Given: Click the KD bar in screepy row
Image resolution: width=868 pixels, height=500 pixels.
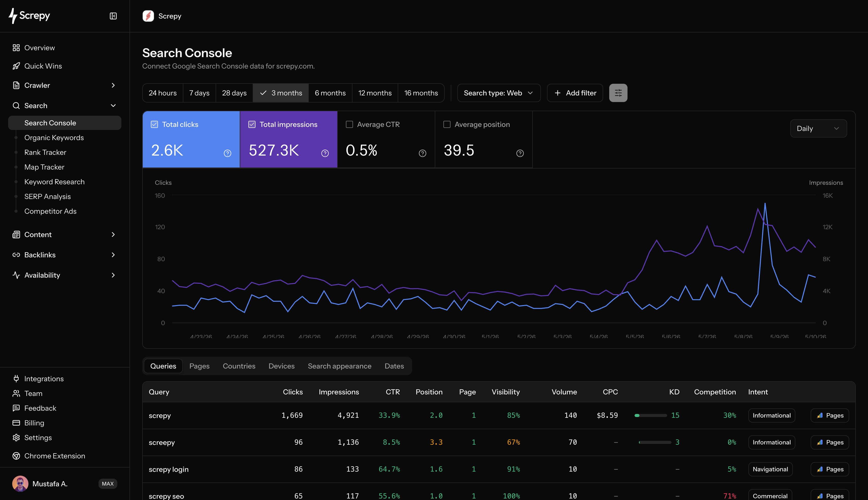Looking at the screenshot, I should click(x=655, y=442).
